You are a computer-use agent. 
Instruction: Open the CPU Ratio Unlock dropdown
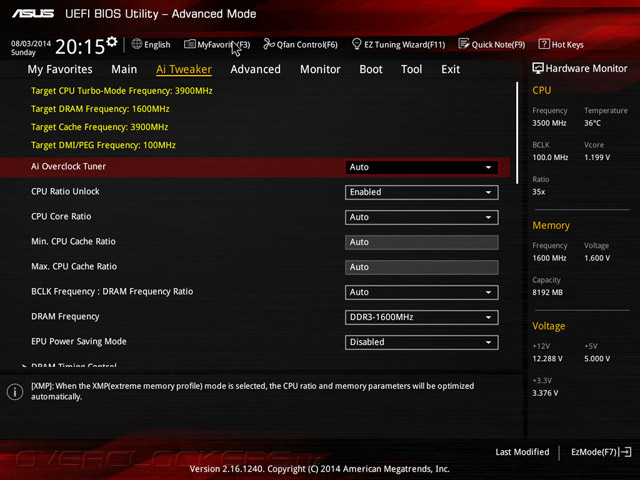click(x=422, y=192)
